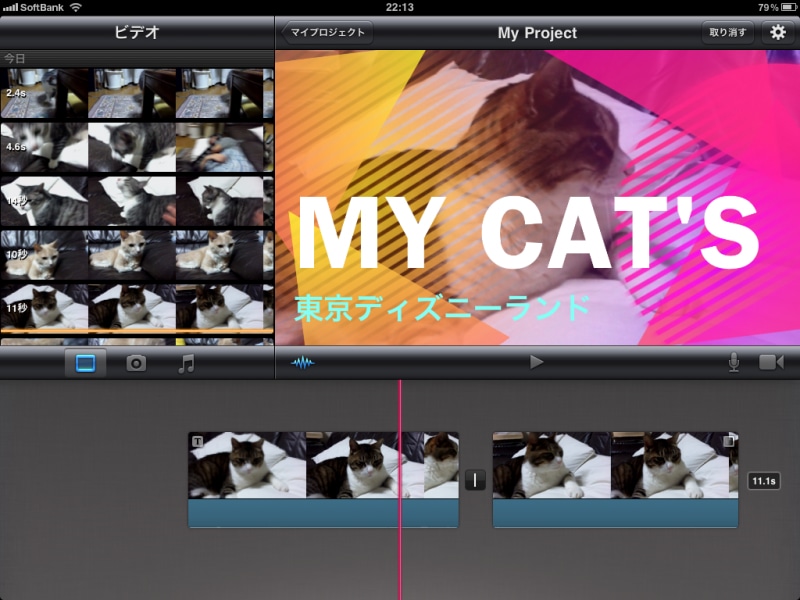Image resolution: width=800 pixels, height=600 pixels.
Task: Pick the 10秒 video clip
Action: (x=135, y=255)
